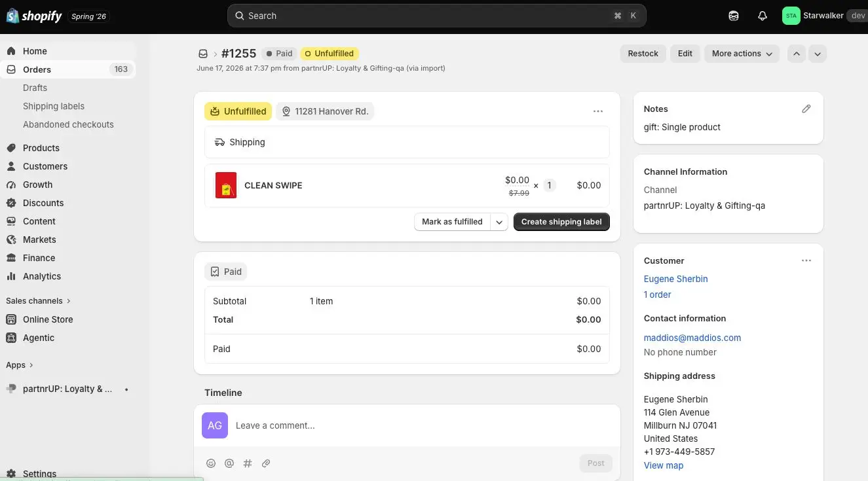Viewport: 868px width, 481px height.
Task: Open the Starwalker store account menu
Action: 824,16
